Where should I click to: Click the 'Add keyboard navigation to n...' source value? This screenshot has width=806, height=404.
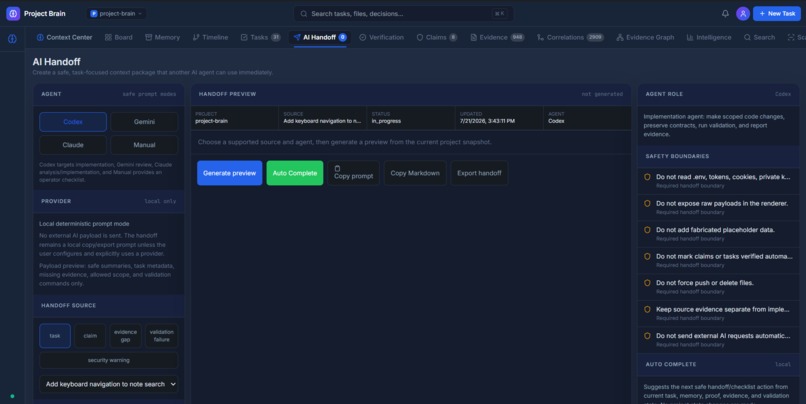[x=322, y=121]
